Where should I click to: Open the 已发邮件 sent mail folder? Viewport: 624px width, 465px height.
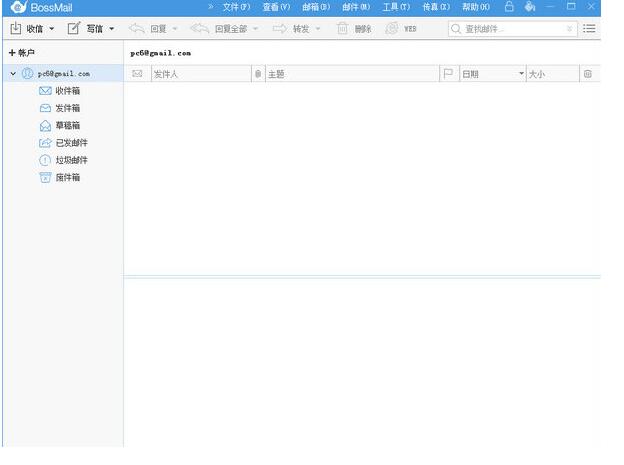click(x=71, y=143)
